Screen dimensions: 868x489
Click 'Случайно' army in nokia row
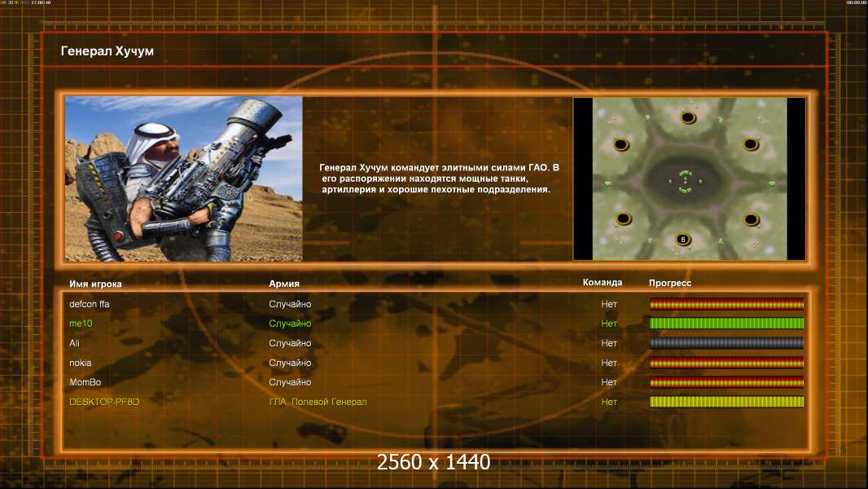pos(290,363)
